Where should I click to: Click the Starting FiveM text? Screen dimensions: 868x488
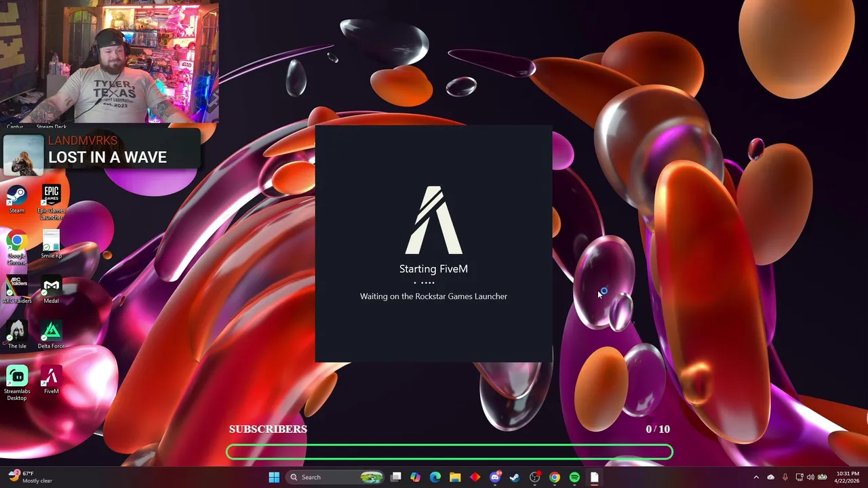click(x=433, y=269)
